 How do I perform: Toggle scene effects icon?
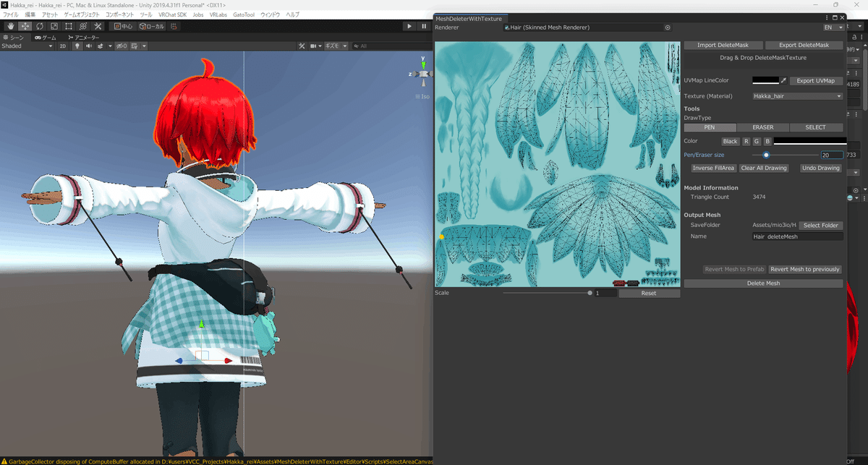(99, 46)
